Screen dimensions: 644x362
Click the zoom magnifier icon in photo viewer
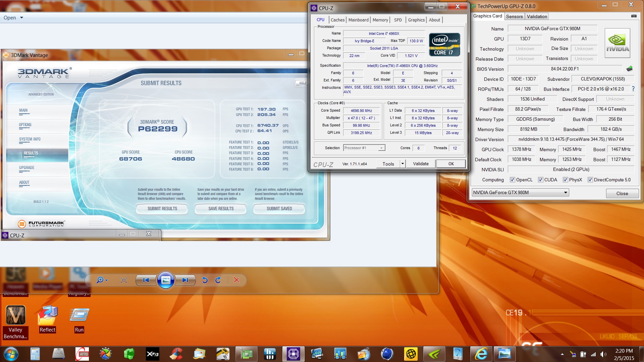tap(100, 280)
